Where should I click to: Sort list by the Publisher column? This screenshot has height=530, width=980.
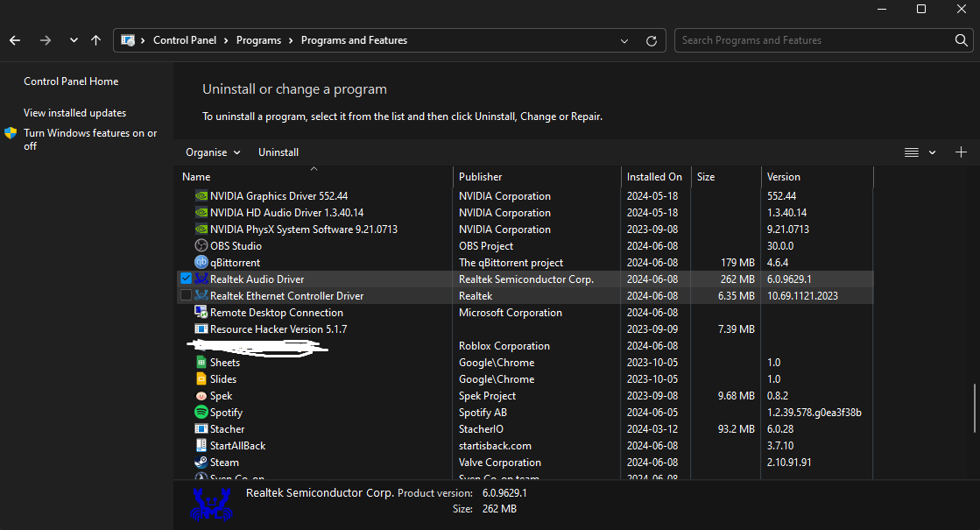[481, 177]
